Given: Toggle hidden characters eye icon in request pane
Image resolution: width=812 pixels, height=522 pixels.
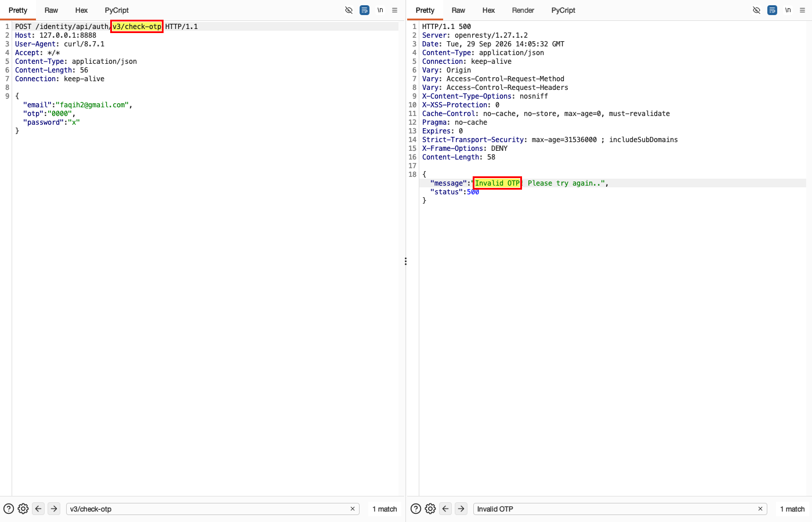Looking at the screenshot, I should [x=349, y=10].
